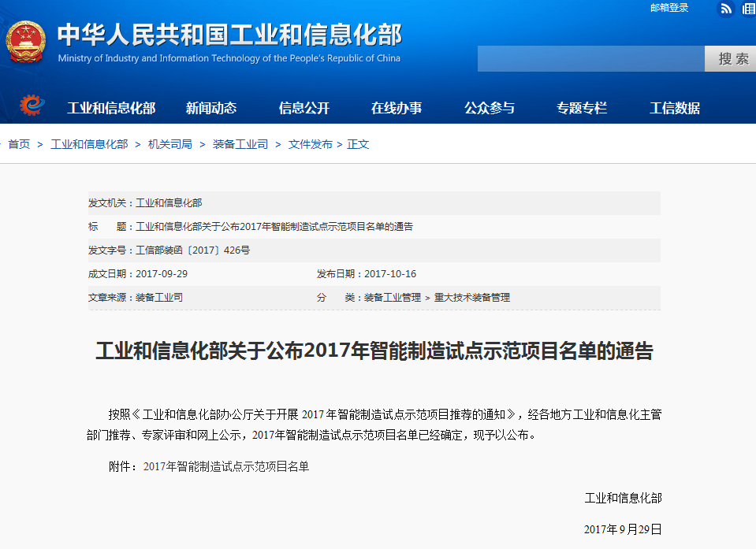Viewport: 756px width, 549px height.
Task: Click the English ministry name subtitle
Action: (229, 58)
